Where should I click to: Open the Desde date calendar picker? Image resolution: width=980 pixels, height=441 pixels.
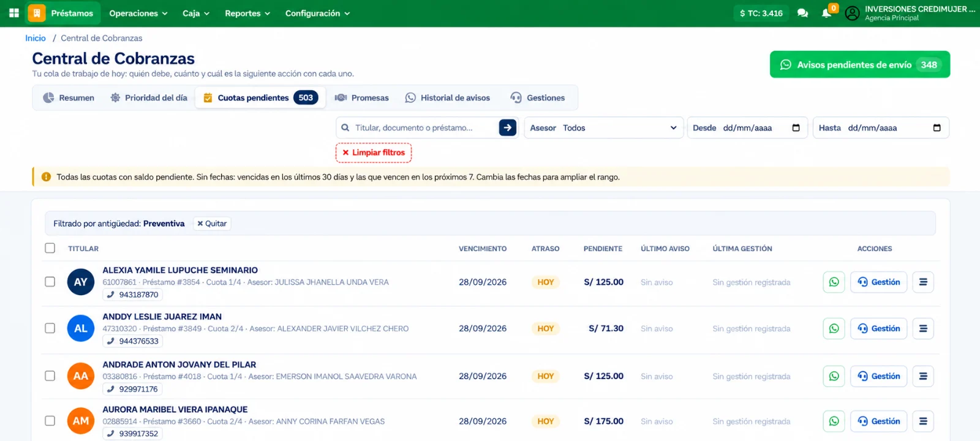[x=796, y=127]
